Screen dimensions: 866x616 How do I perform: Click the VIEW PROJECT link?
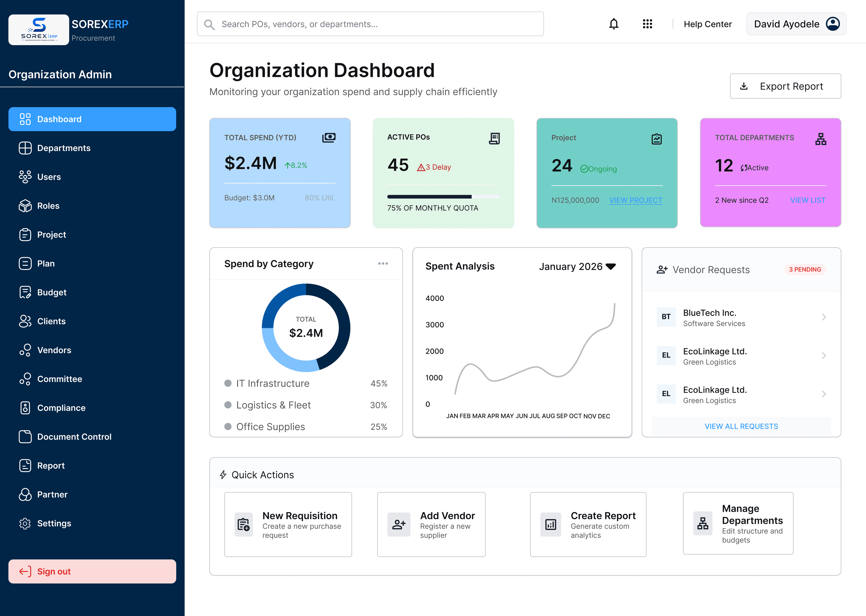point(636,200)
